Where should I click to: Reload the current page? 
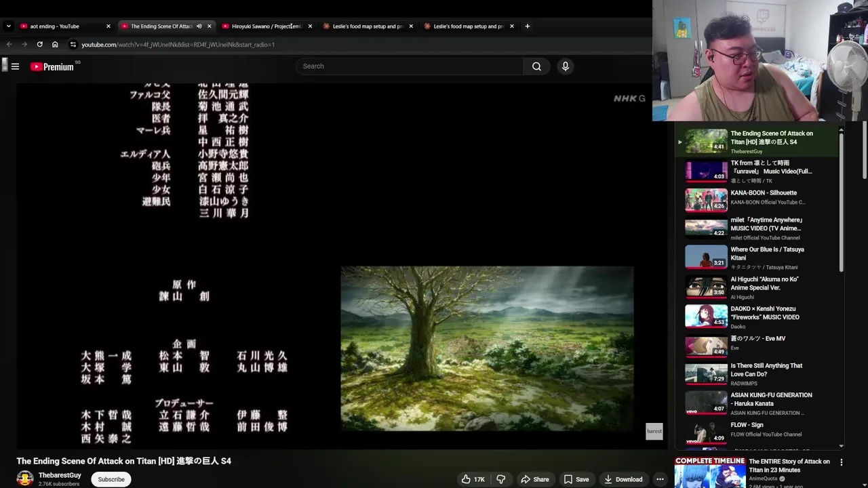39,45
